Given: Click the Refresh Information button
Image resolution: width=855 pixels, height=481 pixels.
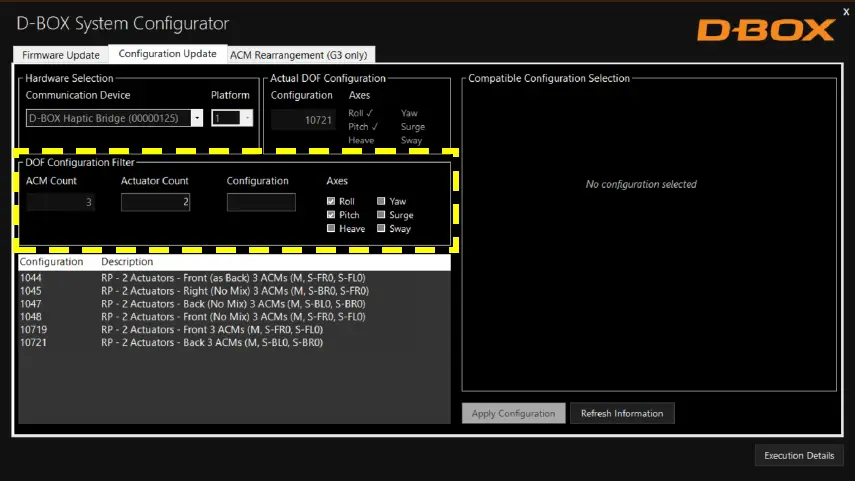Looking at the screenshot, I should (x=622, y=413).
